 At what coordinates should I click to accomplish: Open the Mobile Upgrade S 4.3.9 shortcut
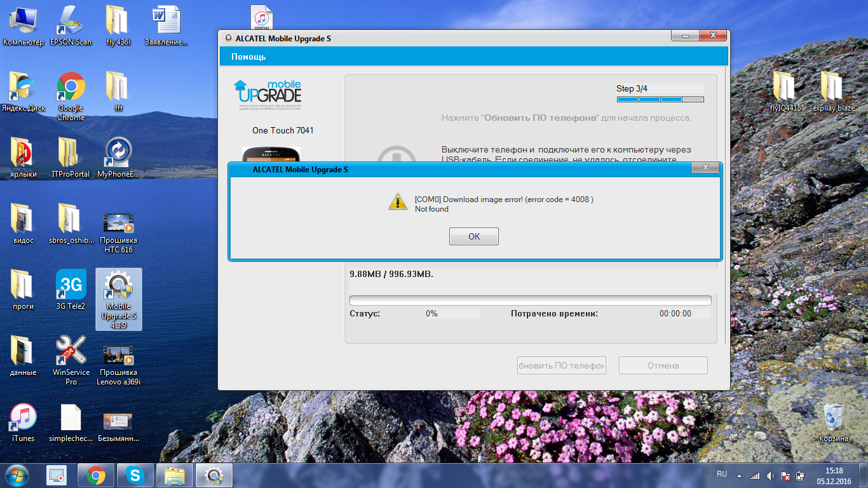coord(118,299)
